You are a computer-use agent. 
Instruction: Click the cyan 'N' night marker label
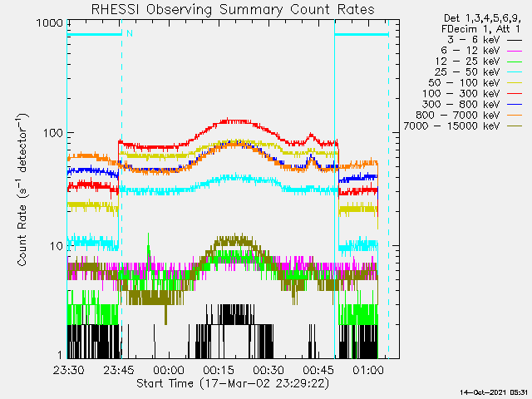pos(130,33)
